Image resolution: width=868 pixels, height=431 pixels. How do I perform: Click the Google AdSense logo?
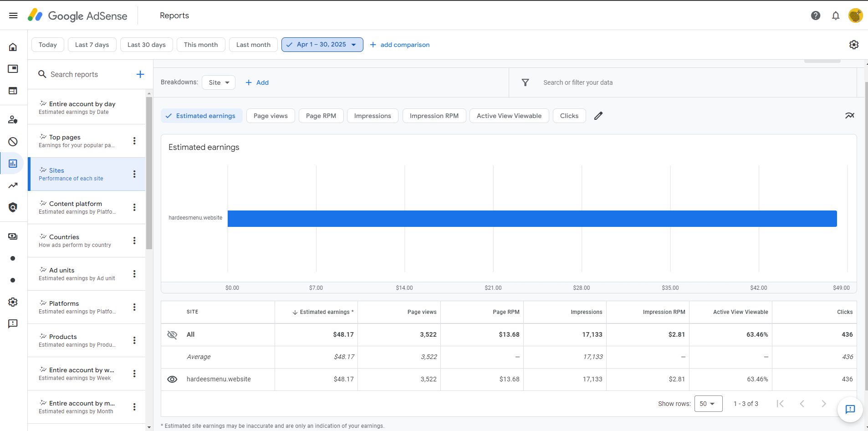(x=77, y=15)
